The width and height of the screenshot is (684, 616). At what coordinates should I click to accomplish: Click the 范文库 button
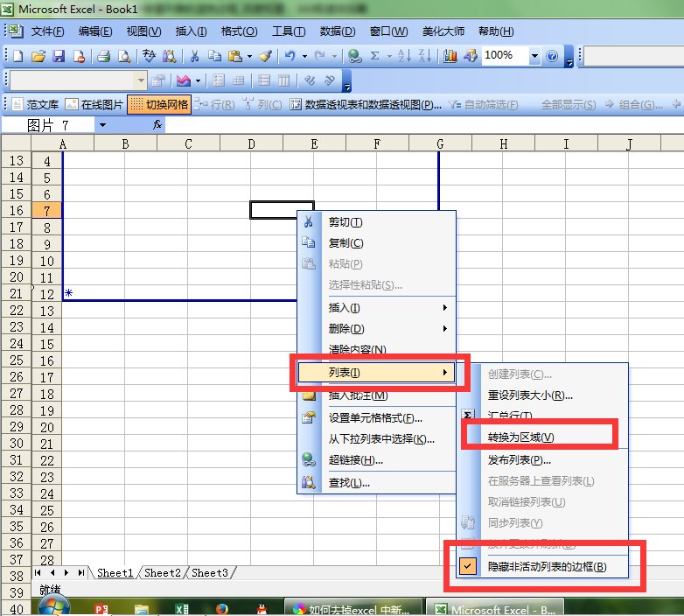coord(36,105)
